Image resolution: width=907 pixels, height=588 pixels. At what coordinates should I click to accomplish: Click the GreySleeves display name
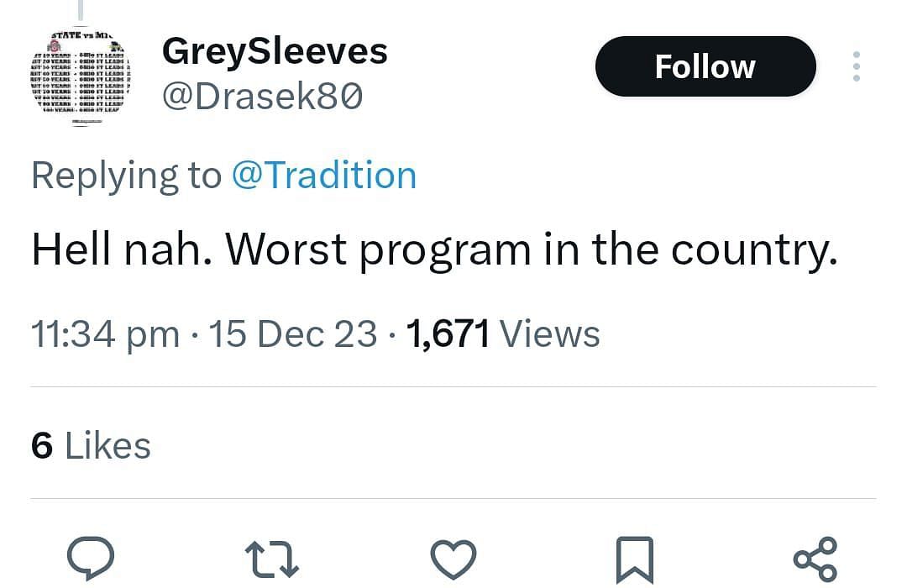pyautogui.click(x=275, y=52)
